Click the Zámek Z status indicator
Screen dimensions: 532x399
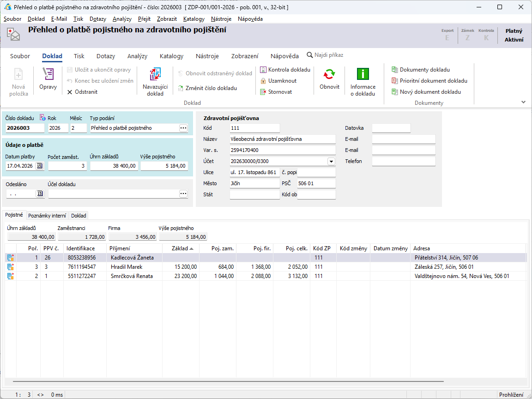click(467, 35)
